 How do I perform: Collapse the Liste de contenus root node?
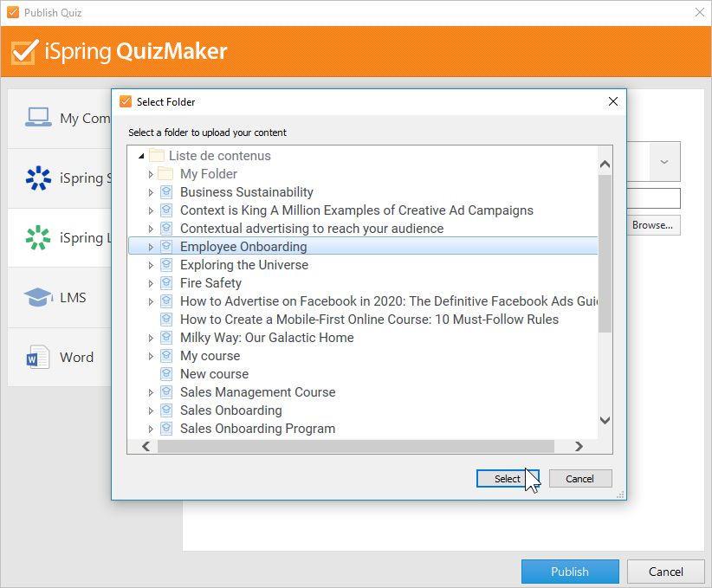click(x=141, y=156)
